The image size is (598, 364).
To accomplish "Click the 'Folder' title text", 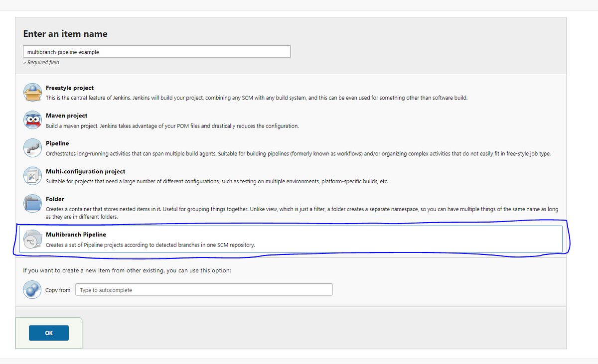I will coord(55,199).
